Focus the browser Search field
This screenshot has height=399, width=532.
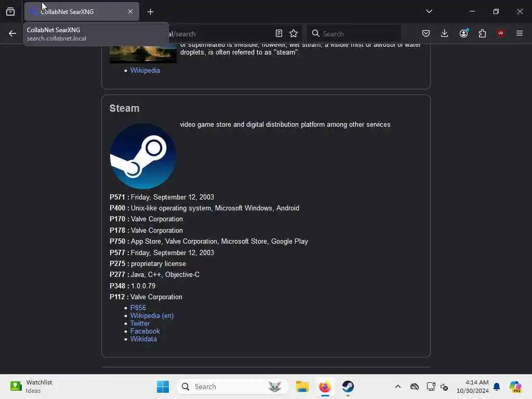coord(354,34)
